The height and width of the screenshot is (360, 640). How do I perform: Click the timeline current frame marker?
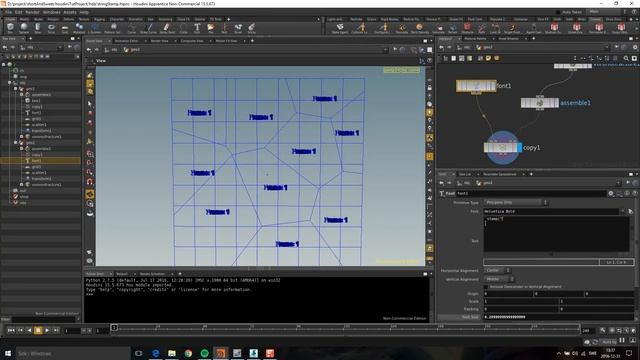coord(114,327)
